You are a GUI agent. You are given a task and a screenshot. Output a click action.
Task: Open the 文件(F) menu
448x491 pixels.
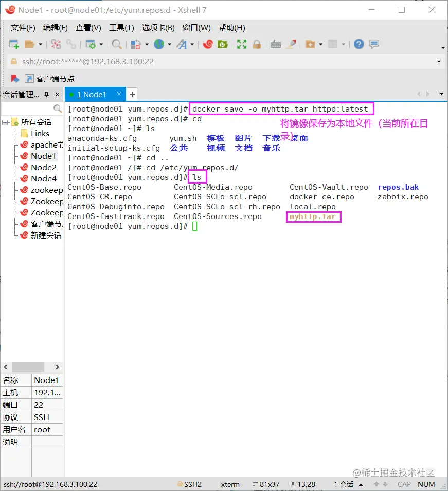click(x=23, y=28)
